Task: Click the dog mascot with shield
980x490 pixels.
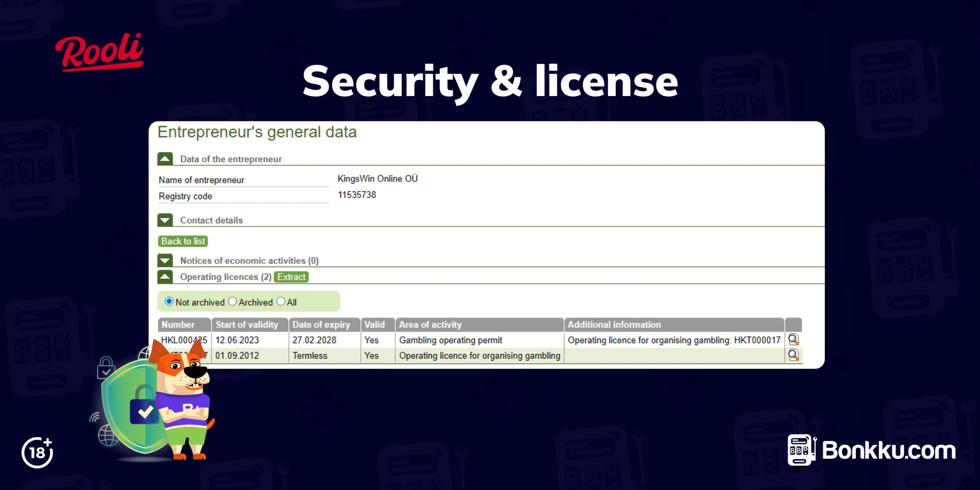Action: (x=153, y=400)
